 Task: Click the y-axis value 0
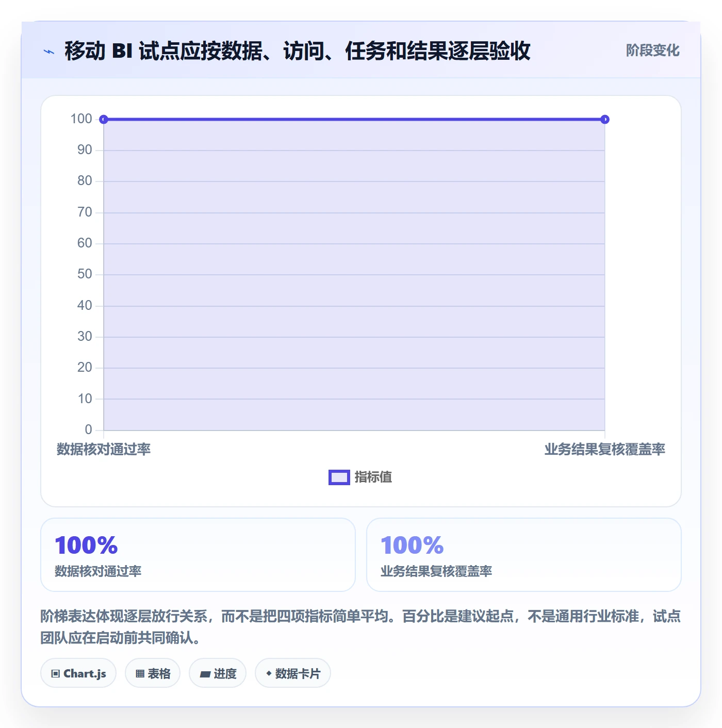point(88,429)
